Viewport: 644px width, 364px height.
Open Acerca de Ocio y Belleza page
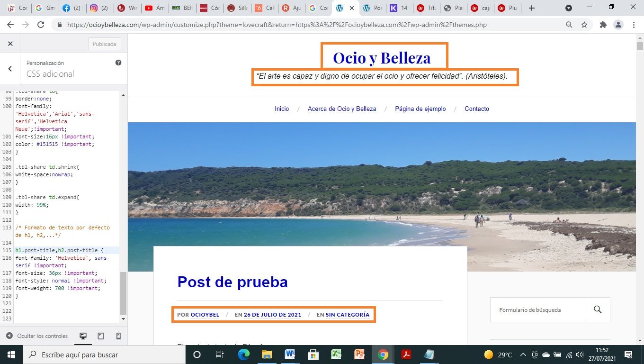tap(342, 109)
